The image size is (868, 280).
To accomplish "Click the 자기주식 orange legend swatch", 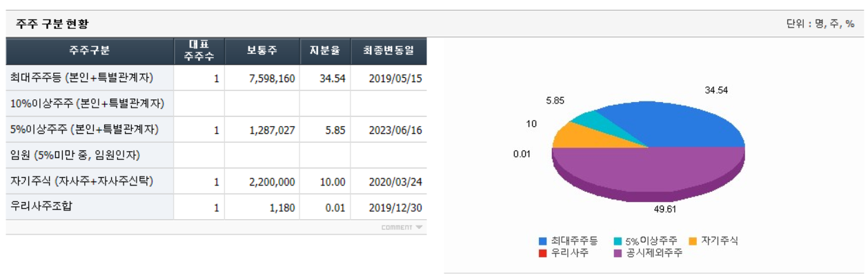I will tap(692, 241).
